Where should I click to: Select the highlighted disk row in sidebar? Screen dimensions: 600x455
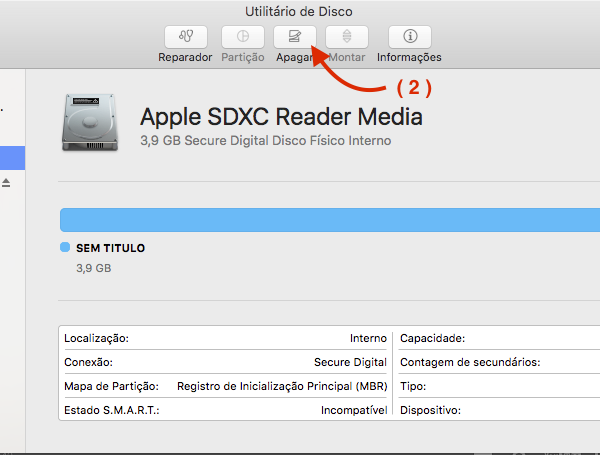pos(12,158)
